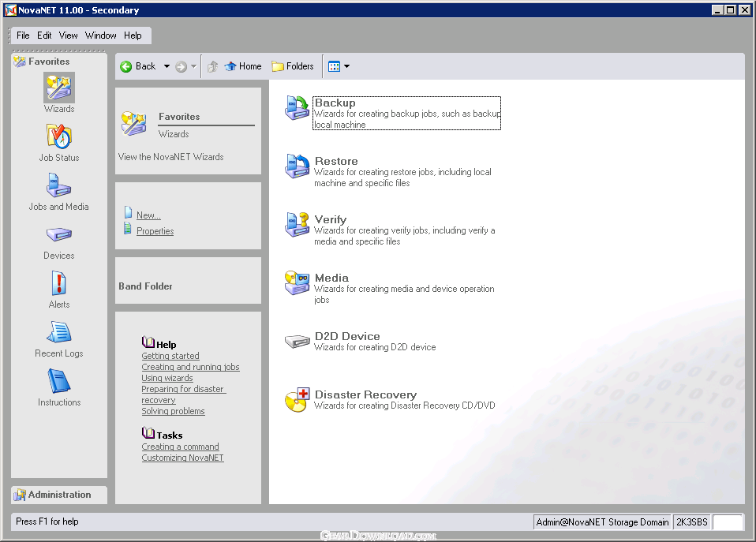Click the Band Folder heading
Screen dimensions: 756x542
pos(145,286)
